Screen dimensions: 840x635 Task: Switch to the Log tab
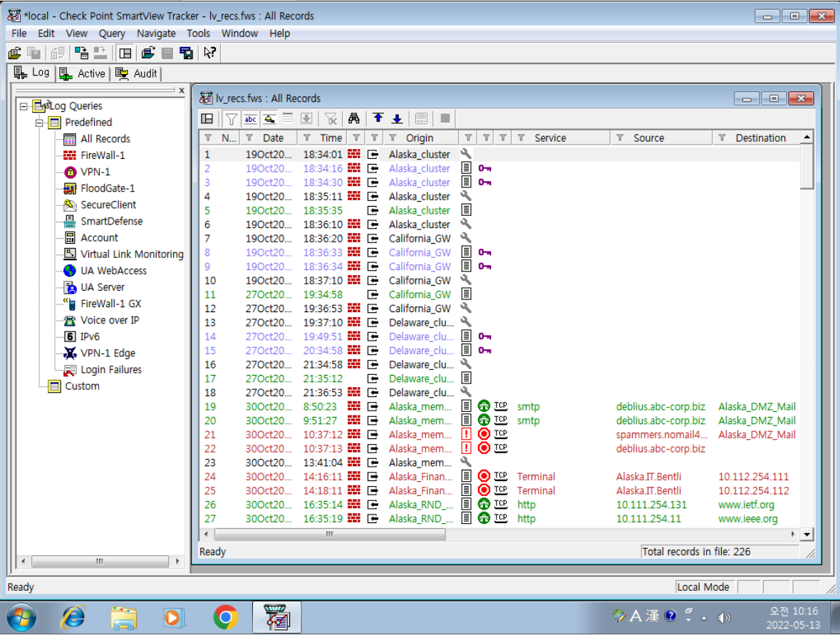32,73
